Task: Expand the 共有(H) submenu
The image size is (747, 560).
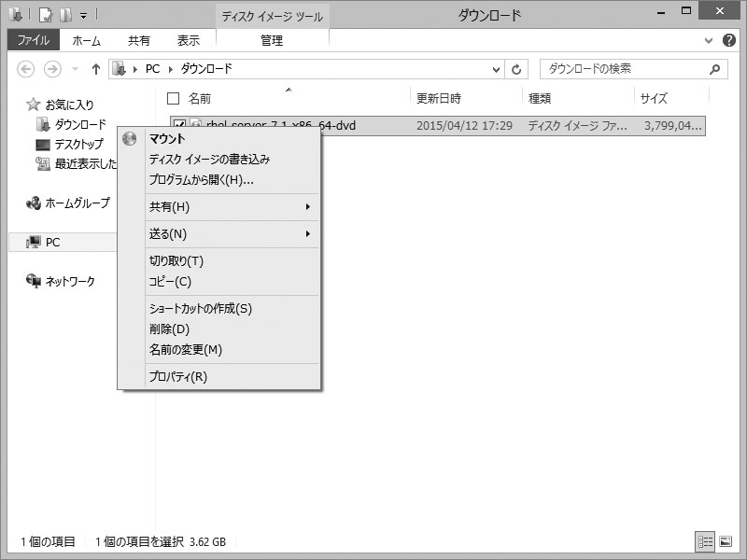Action: point(232,206)
